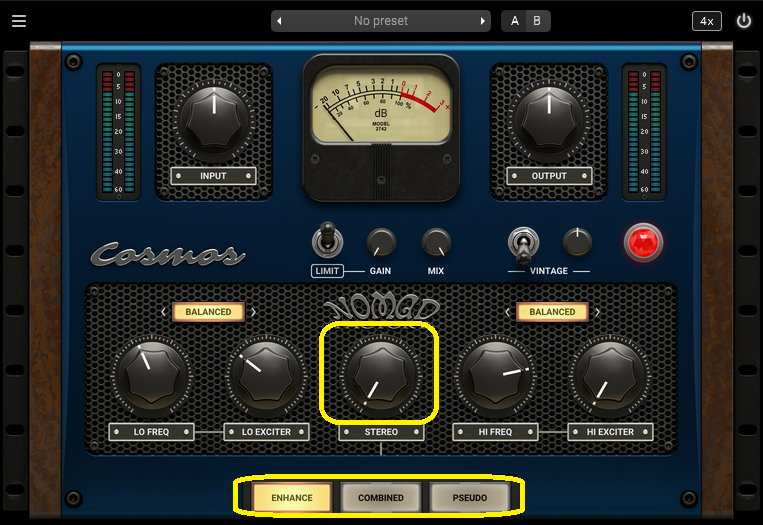Viewport: 763px width, 525px height.
Task: Toggle the plugin power bypass icon
Action: click(x=744, y=21)
